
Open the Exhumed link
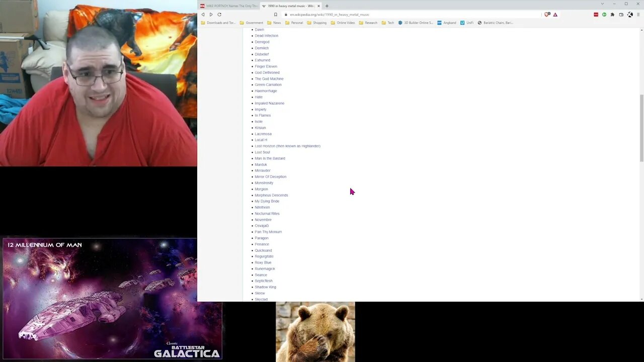(262, 60)
